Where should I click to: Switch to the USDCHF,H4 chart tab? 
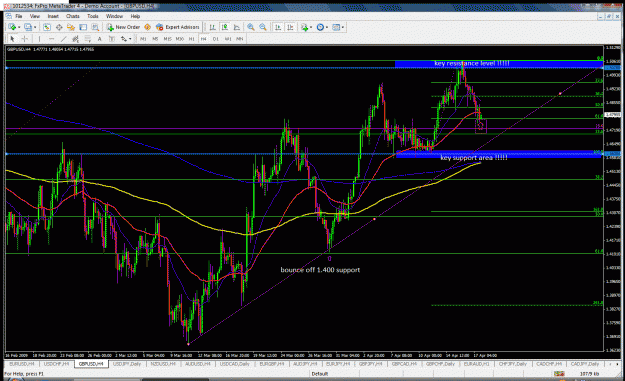[56, 364]
